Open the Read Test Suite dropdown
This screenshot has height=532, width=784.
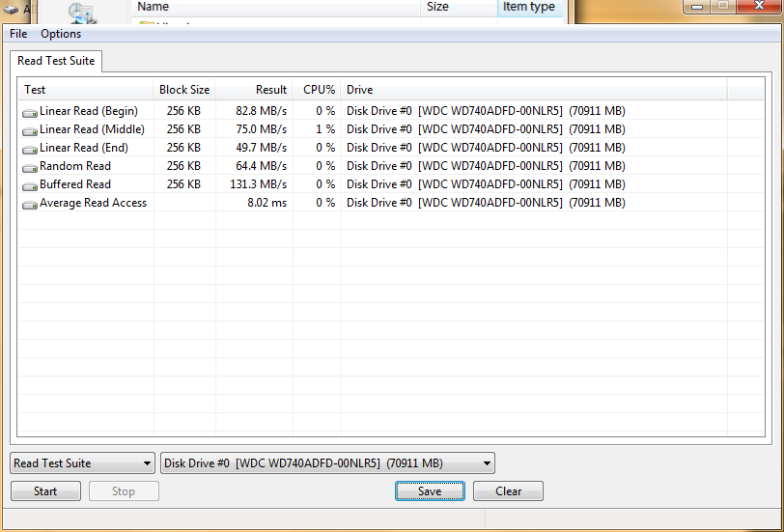[82, 463]
